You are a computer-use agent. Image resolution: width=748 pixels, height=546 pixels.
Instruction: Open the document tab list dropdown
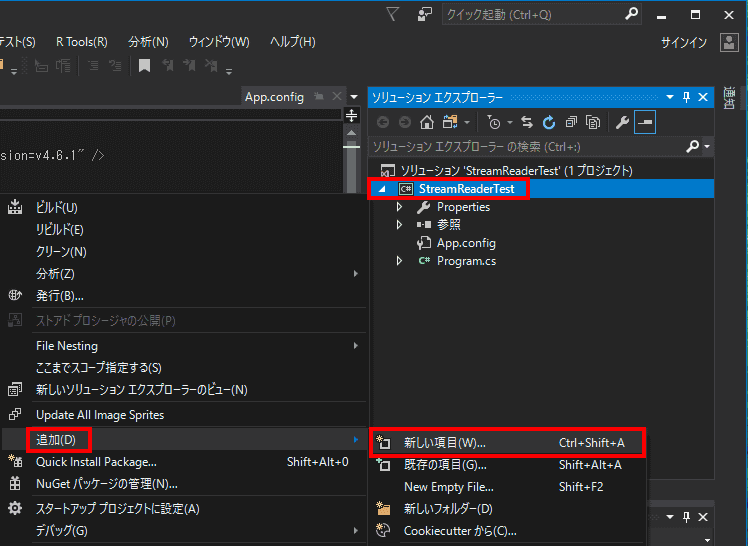[354, 97]
